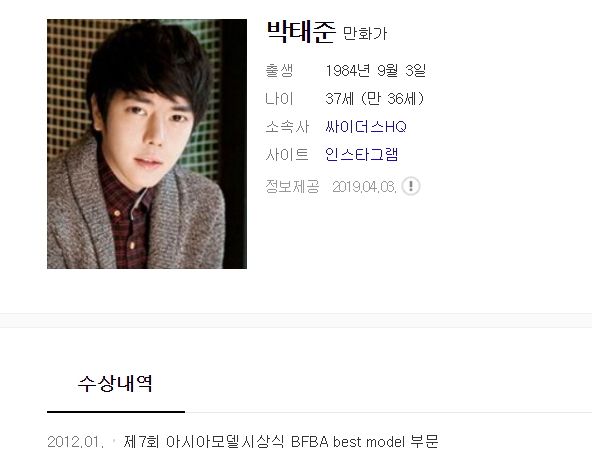Click the birth date 1984년 9월 3일
The height and width of the screenshot is (472, 592).
(x=376, y=71)
